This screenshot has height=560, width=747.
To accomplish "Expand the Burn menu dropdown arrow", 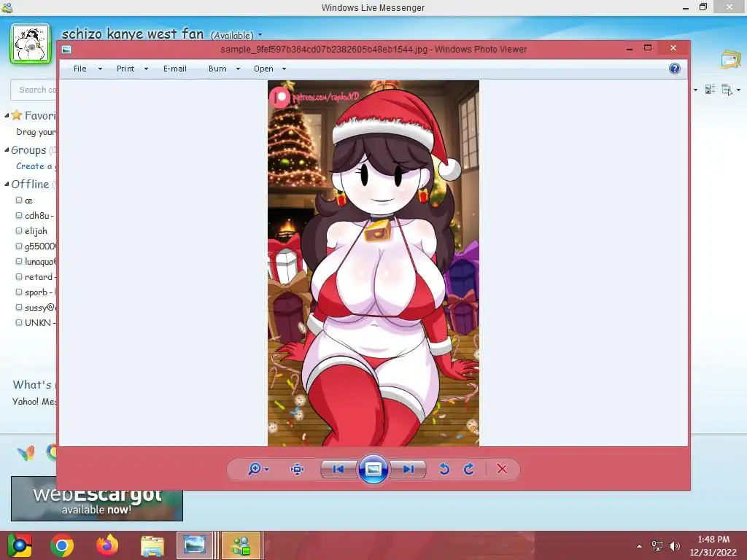I will [x=239, y=69].
